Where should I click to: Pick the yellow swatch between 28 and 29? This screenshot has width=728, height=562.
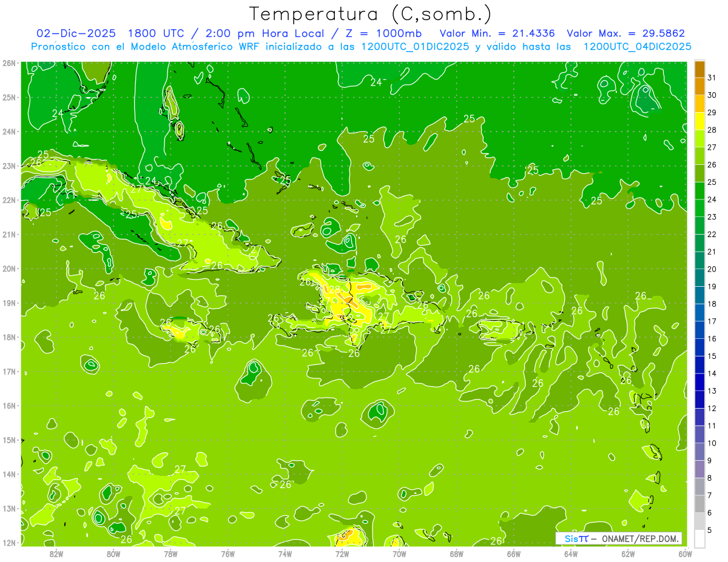point(699,121)
